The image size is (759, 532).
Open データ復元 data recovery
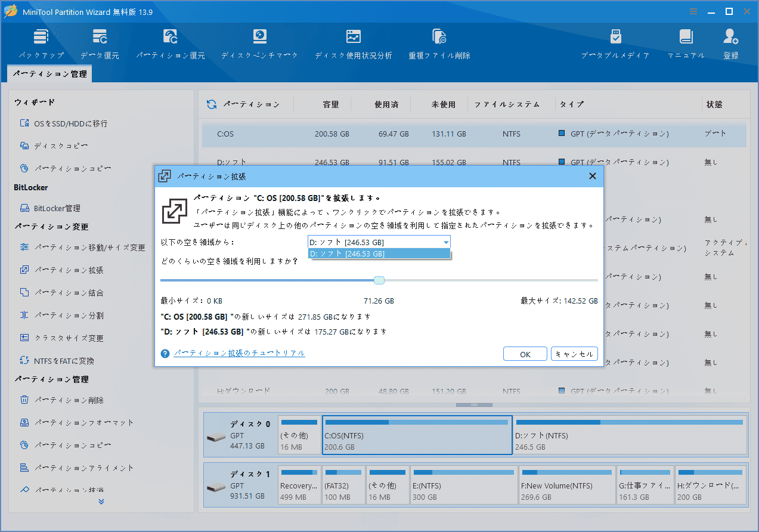[x=100, y=44]
